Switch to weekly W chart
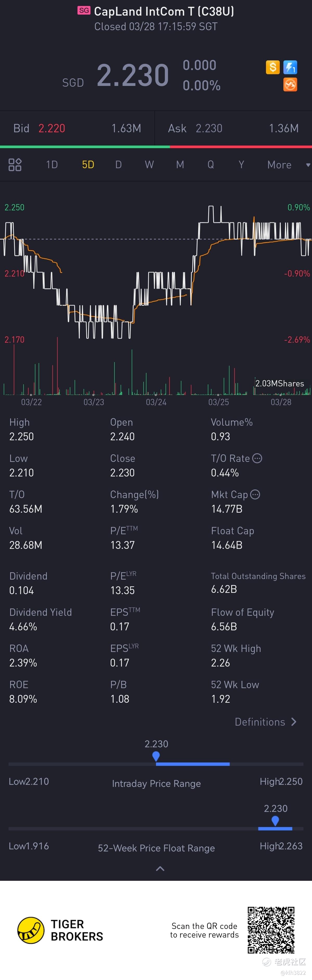This screenshot has height=980, width=312. click(149, 165)
